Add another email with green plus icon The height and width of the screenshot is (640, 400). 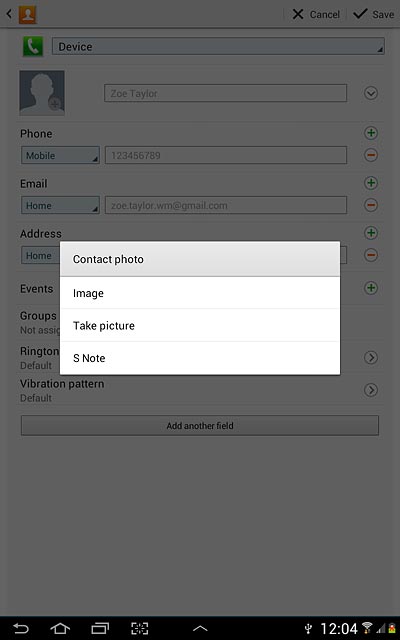click(x=371, y=183)
